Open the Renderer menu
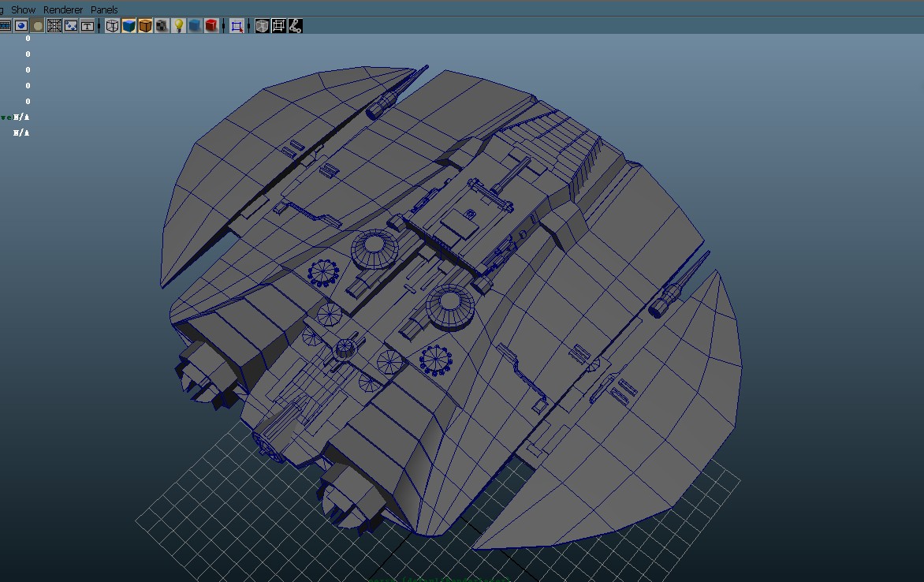924x582 pixels. click(63, 9)
